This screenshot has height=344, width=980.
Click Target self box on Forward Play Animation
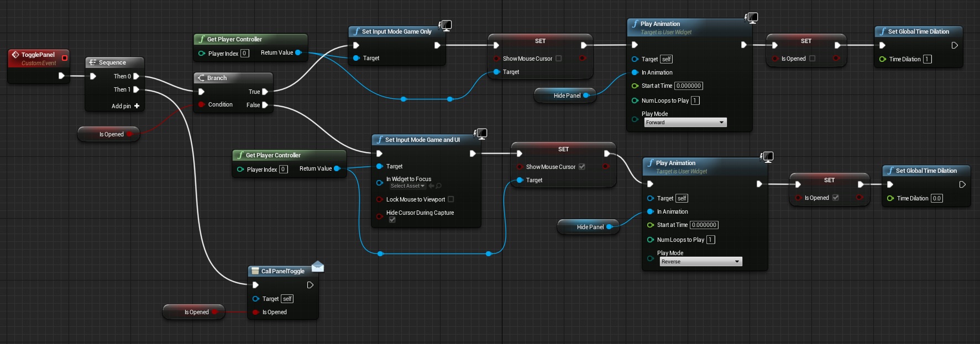click(666, 59)
